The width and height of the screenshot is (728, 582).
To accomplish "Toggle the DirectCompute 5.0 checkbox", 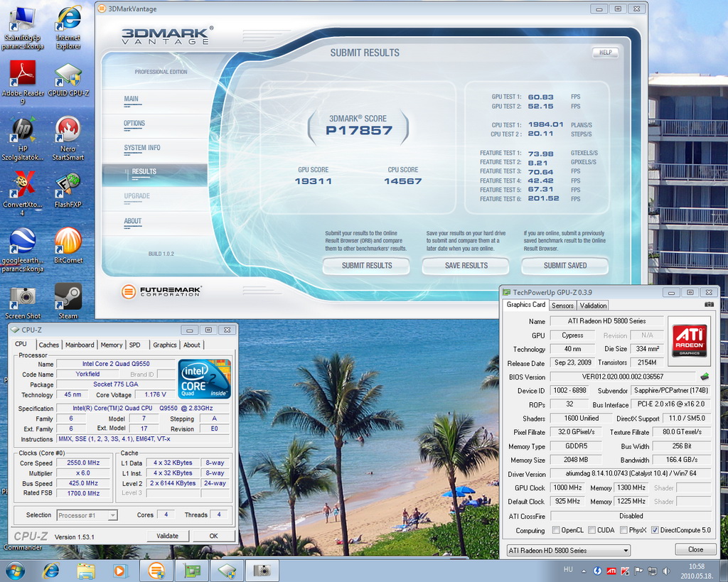I will (655, 530).
